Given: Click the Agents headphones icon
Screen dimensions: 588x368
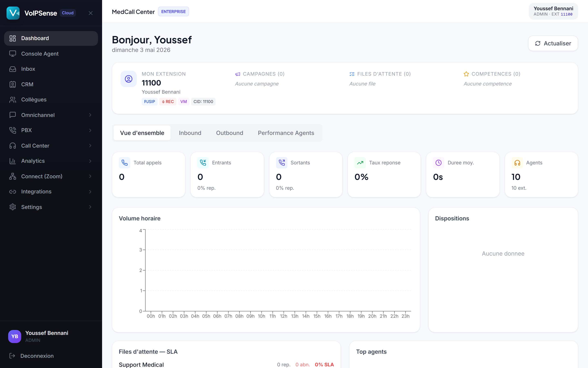Looking at the screenshot, I should pyautogui.click(x=517, y=163).
